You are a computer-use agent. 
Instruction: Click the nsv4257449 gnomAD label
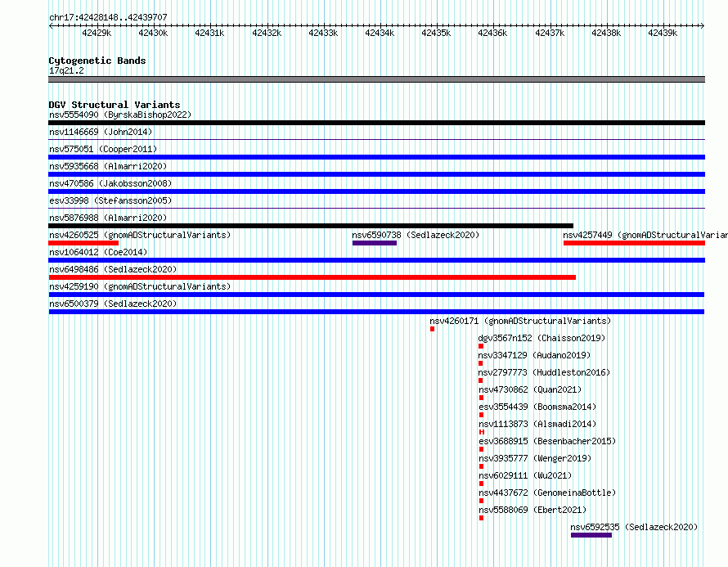(645, 235)
